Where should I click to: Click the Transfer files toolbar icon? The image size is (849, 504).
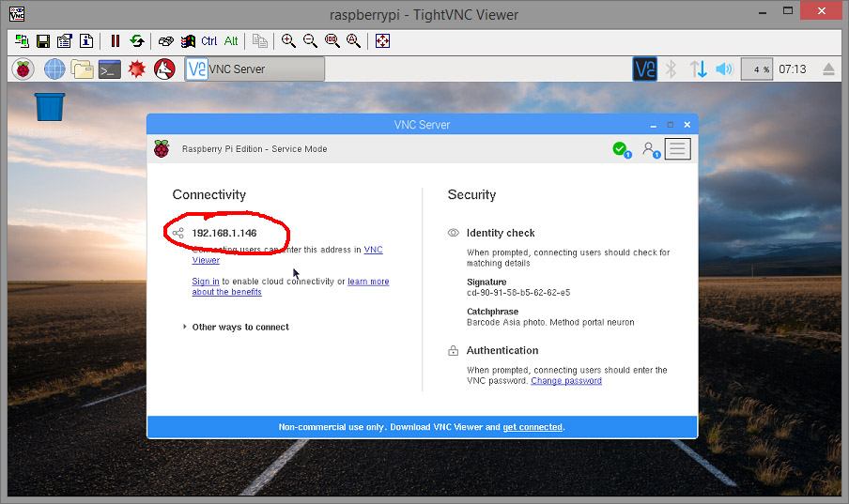[260, 41]
